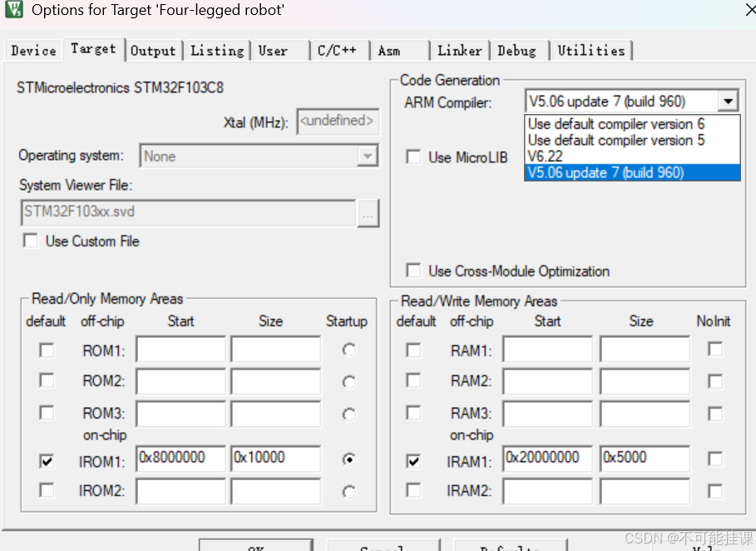Screen dimensions: 756x551
Task: Click the RAM2 Size field
Action: [645, 381]
